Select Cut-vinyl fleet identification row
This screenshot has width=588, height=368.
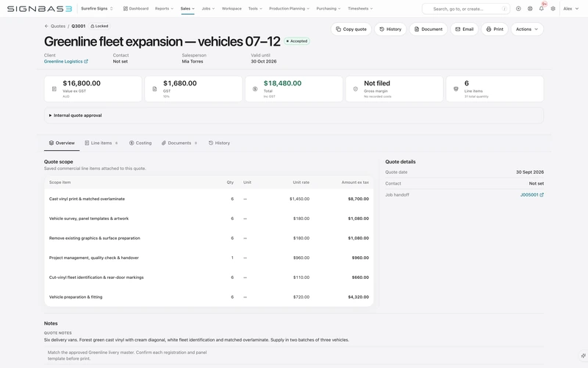click(x=209, y=277)
